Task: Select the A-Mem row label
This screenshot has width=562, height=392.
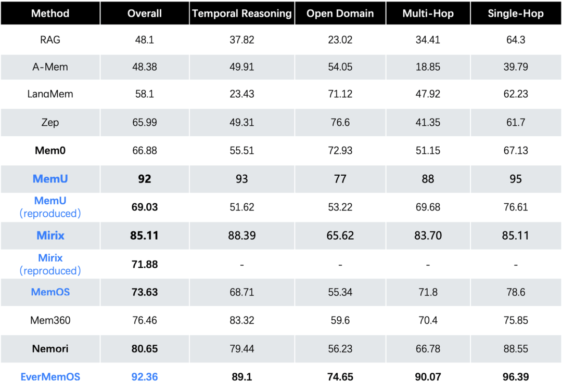Action: coord(50,67)
